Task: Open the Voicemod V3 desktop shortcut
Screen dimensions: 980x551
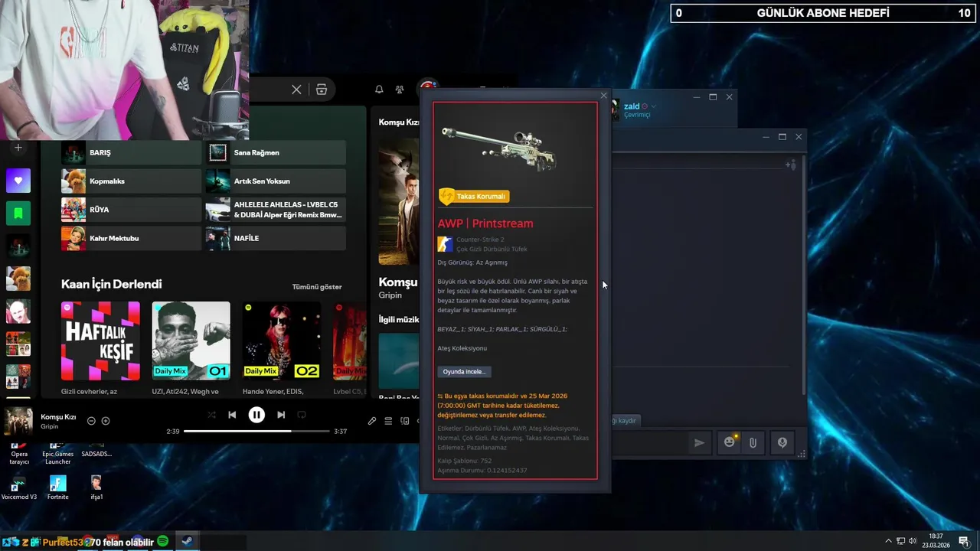Action: click(19, 487)
